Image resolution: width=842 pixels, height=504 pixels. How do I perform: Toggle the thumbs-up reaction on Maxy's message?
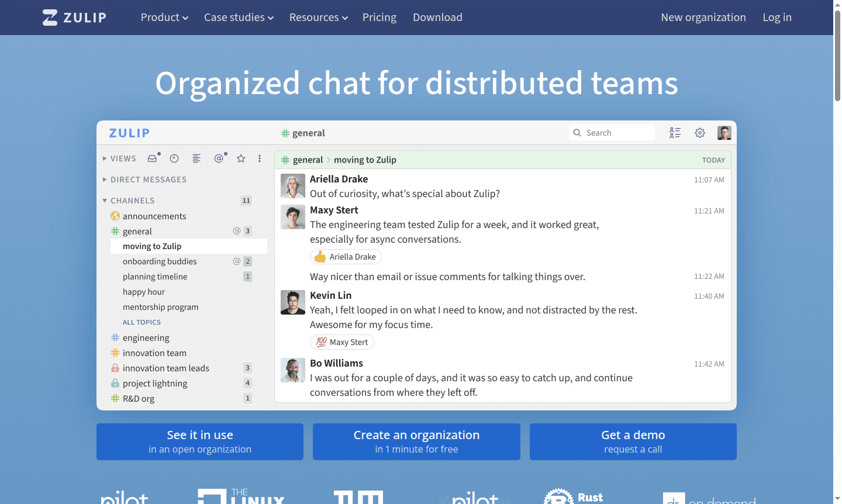(346, 256)
